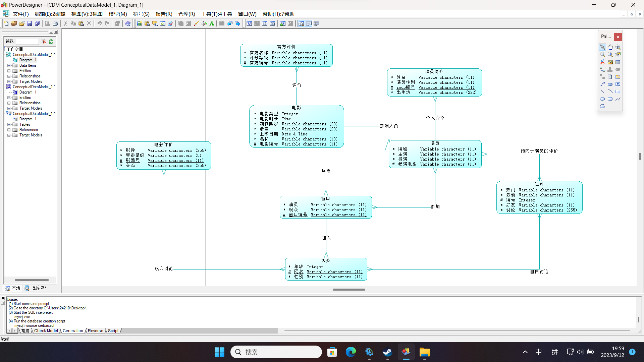Click the diagram horizontal scrollbar thumb

pos(349,290)
